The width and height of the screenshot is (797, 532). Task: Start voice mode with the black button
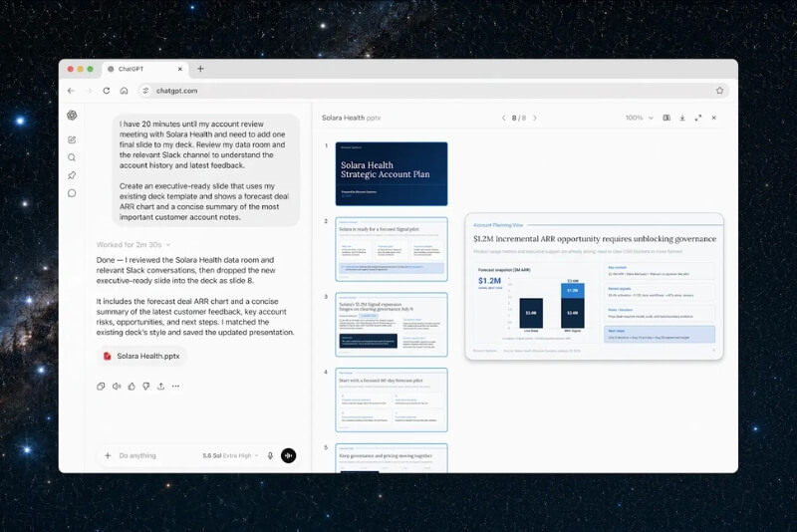288,455
